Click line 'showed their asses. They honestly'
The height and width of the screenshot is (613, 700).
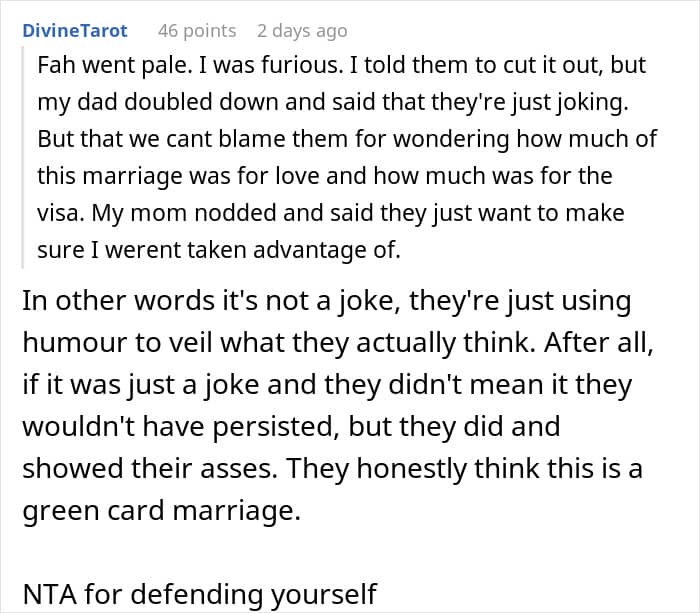pyautogui.click(x=332, y=469)
